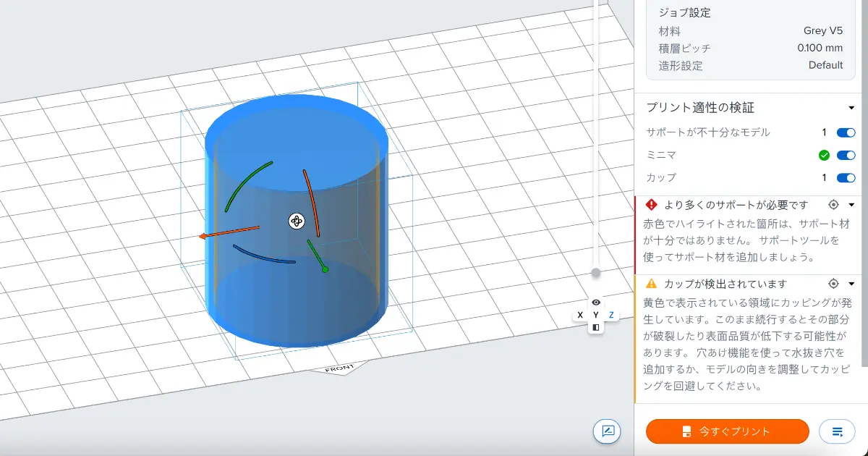Click the FRONT label on build platform
This screenshot has width=868, height=456.
pyautogui.click(x=339, y=369)
